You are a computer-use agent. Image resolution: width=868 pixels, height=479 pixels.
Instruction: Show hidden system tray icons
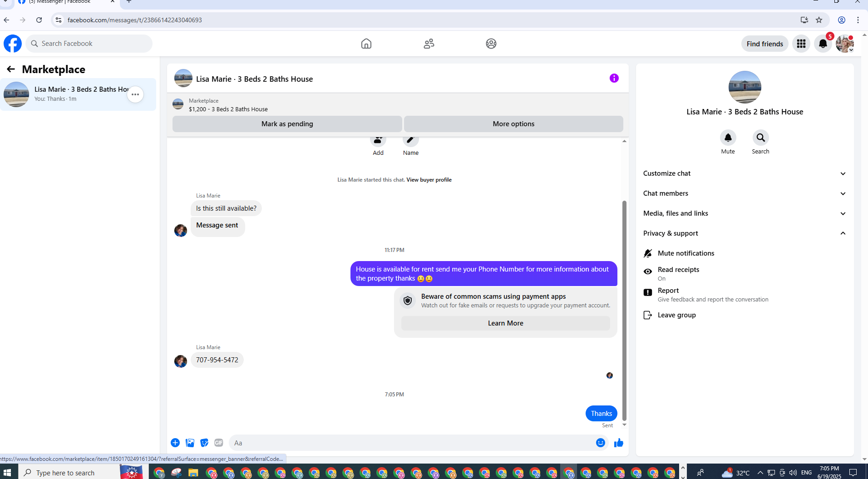pos(760,473)
